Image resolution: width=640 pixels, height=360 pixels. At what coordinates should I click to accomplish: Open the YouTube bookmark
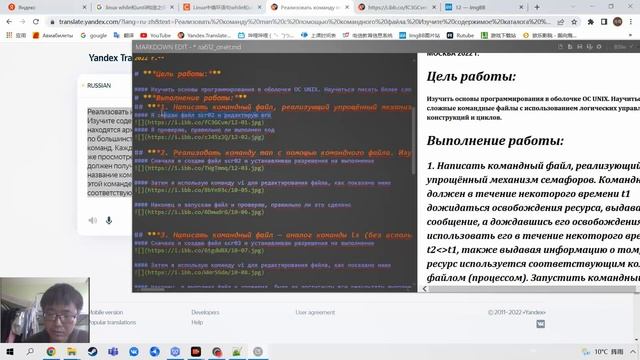(x=156, y=36)
